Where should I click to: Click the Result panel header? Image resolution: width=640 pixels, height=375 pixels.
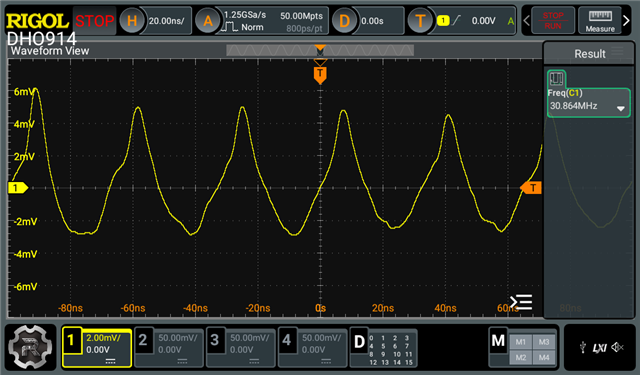[x=589, y=53]
